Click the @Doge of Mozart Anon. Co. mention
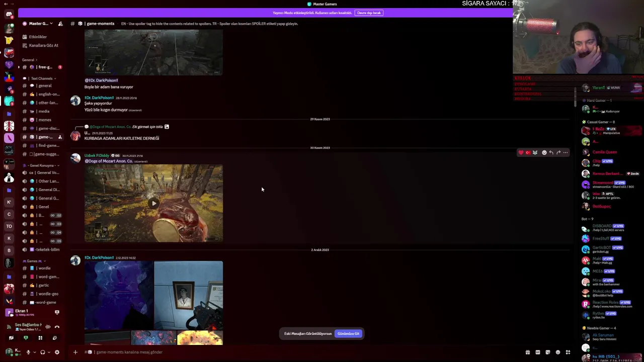 [109, 161]
